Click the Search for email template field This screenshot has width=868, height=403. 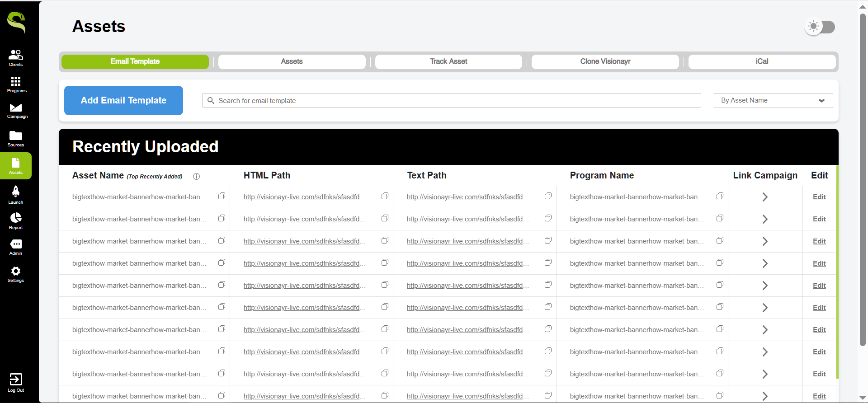point(452,100)
